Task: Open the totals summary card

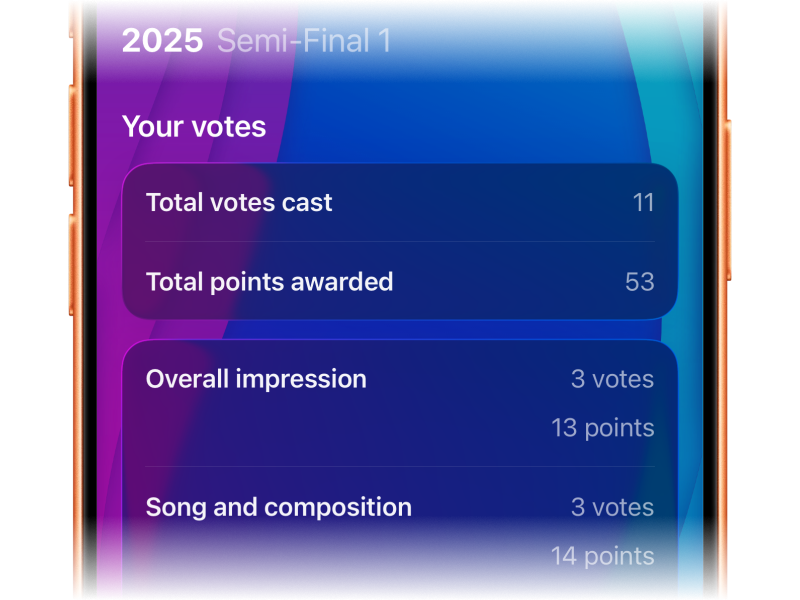Action: click(398, 242)
